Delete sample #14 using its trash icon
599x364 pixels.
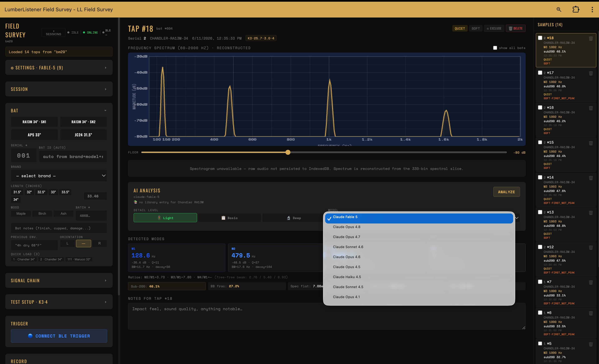click(x=591, y=178)
